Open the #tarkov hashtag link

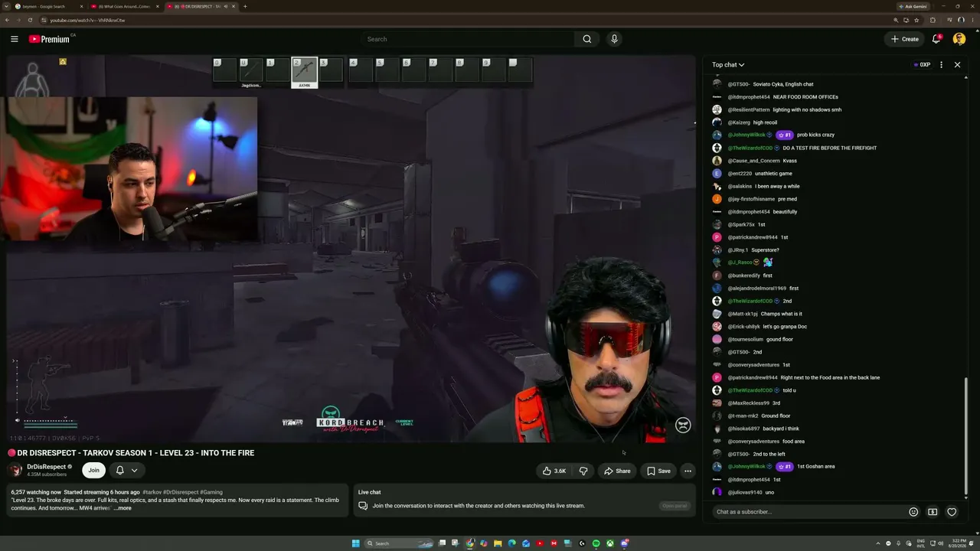(x=152, y=492)
